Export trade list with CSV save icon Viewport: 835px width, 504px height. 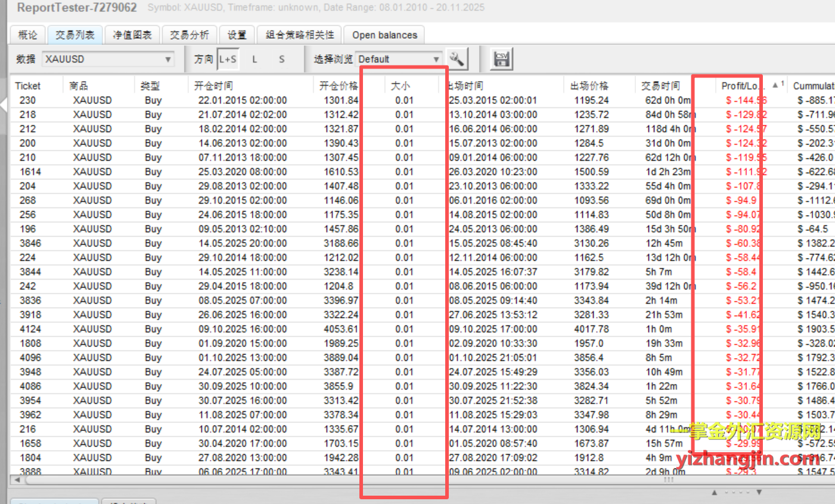(x=502, y=59)
